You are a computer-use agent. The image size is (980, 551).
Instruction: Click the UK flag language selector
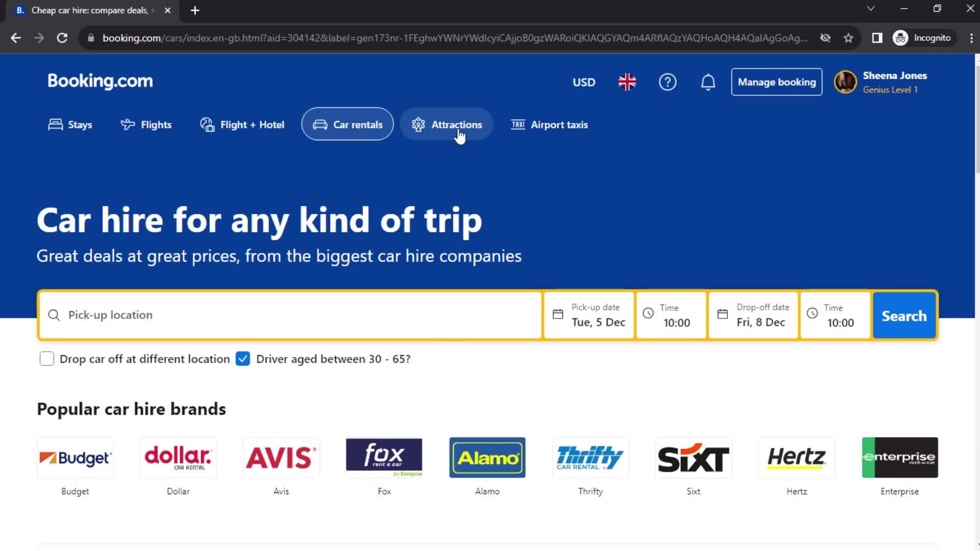[626, 82]
